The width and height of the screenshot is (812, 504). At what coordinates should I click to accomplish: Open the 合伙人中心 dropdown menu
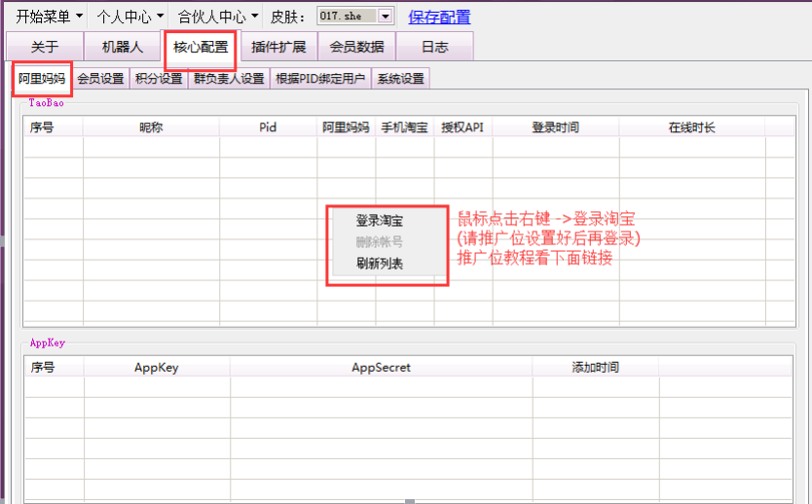(x=218, y=17)
